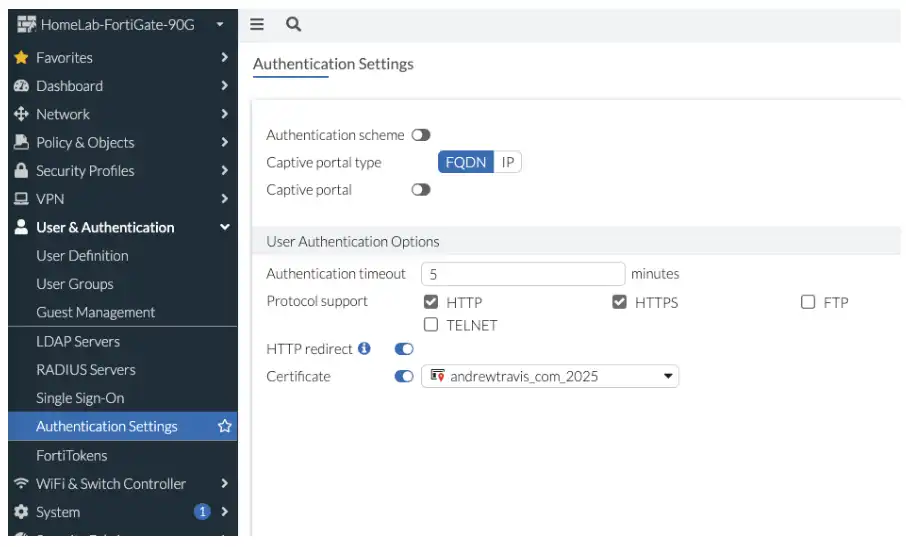Screen dimensions: 906x547
Task: Click the hamburger menu icon
Action: point(257,24)
